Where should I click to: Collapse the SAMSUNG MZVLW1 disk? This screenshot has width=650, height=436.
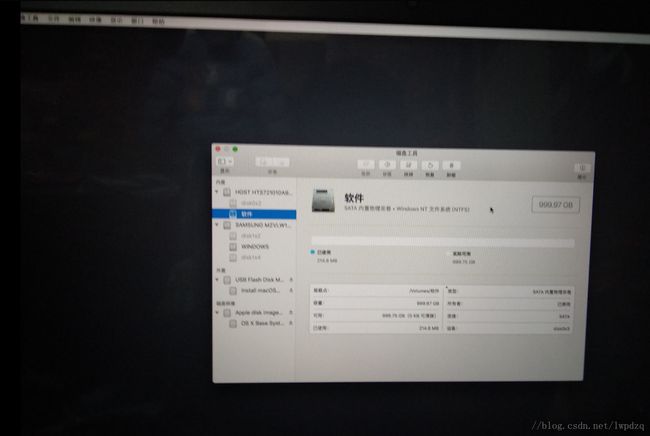(x=216, y=225)
